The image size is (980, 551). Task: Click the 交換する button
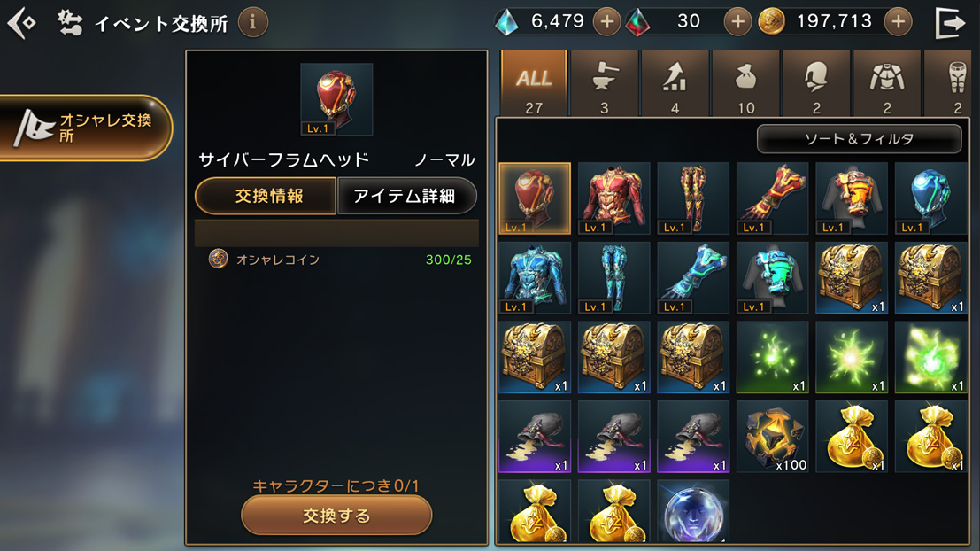(x=336, y=516)
